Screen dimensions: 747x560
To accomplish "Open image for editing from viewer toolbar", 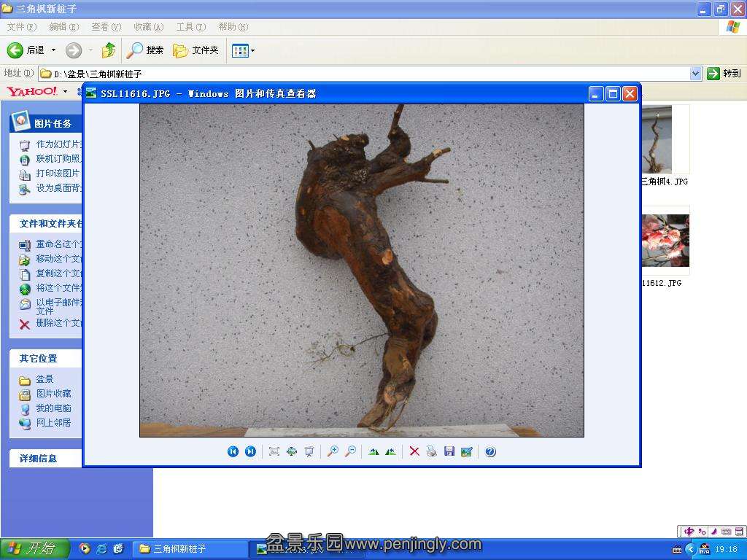I will click(x=467, y=451).
